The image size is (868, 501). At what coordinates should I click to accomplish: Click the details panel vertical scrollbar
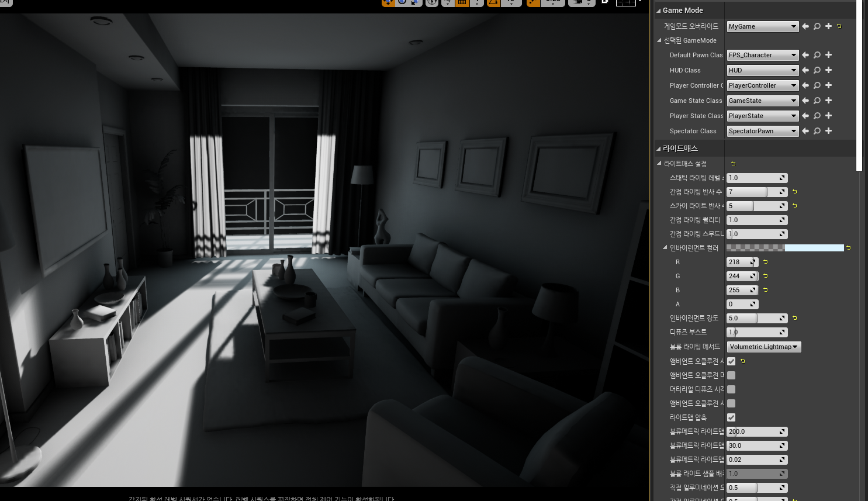(859, 85)
